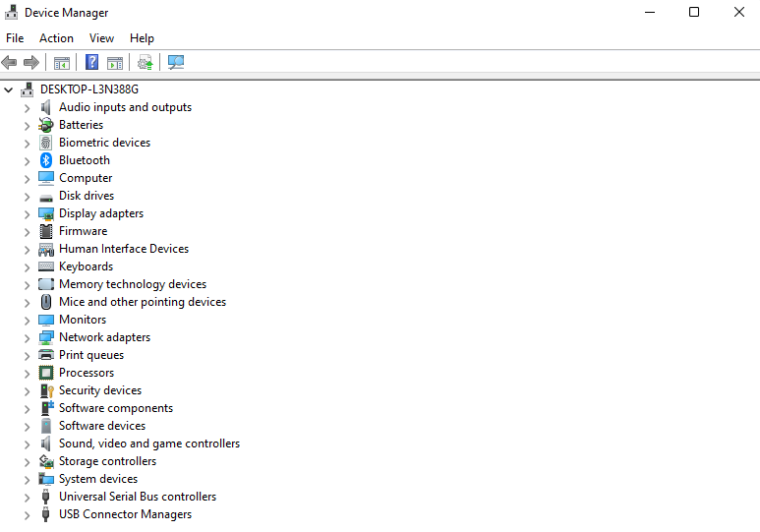Expand the Bluetooth chevron
This screenshot has width=760, height=532.
(x=28, y=161)
